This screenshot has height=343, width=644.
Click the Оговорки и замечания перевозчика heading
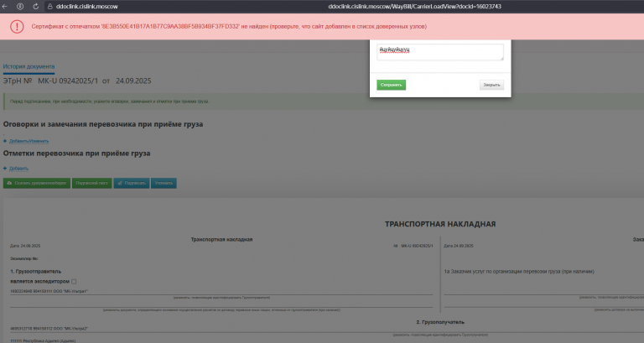point(103,124)
